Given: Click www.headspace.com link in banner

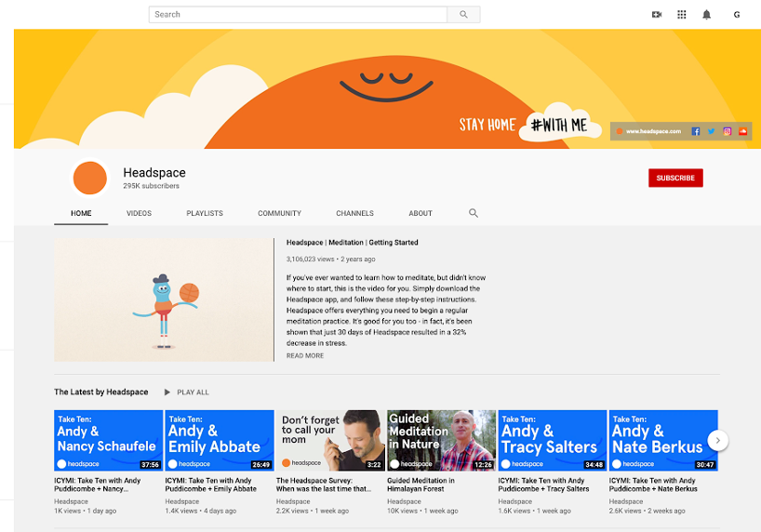Looking at the screenshot, I should 653,131.
